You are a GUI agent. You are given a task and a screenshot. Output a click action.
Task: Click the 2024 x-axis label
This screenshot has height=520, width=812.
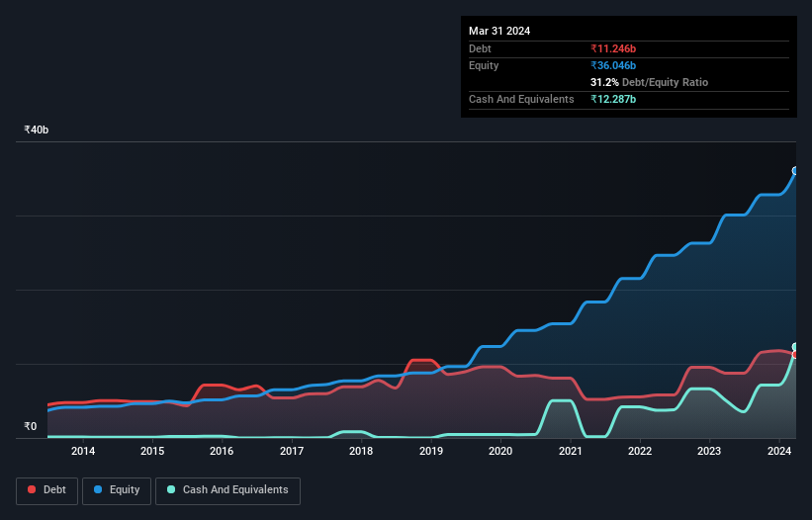click(779, 451)
